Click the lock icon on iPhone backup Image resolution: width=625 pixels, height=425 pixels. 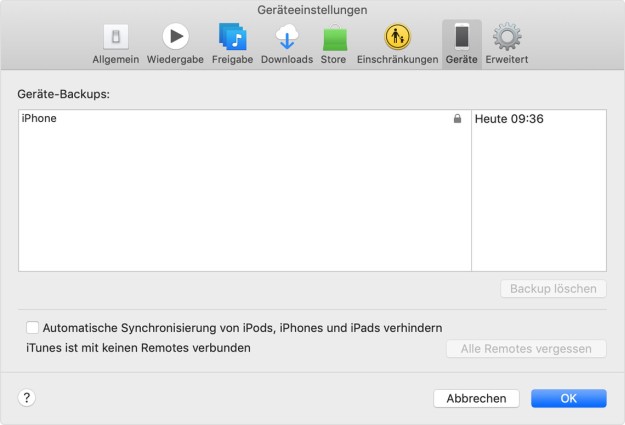pyautogui.click(x=457, y=118)
